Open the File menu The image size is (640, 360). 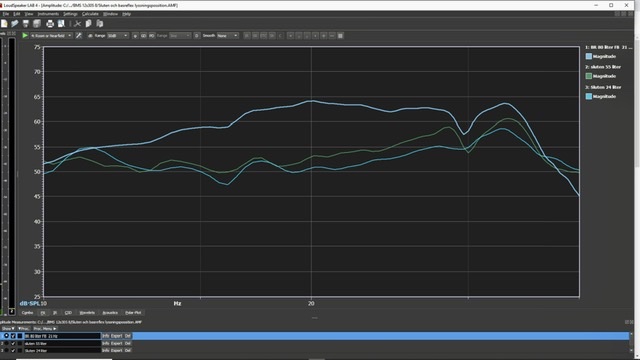click(6, 14)
